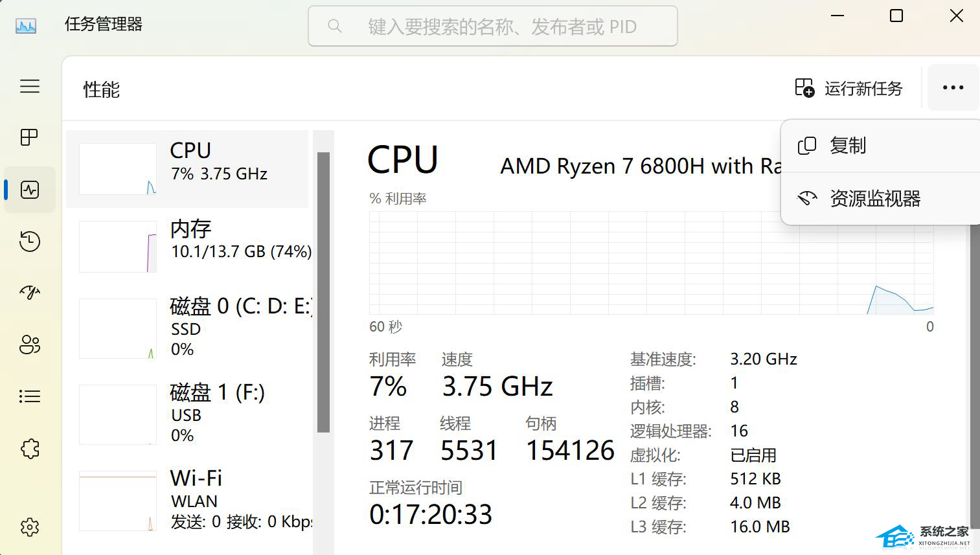Select the 内存 performance item
The image size is (980, 555).
tap(188, 247)
